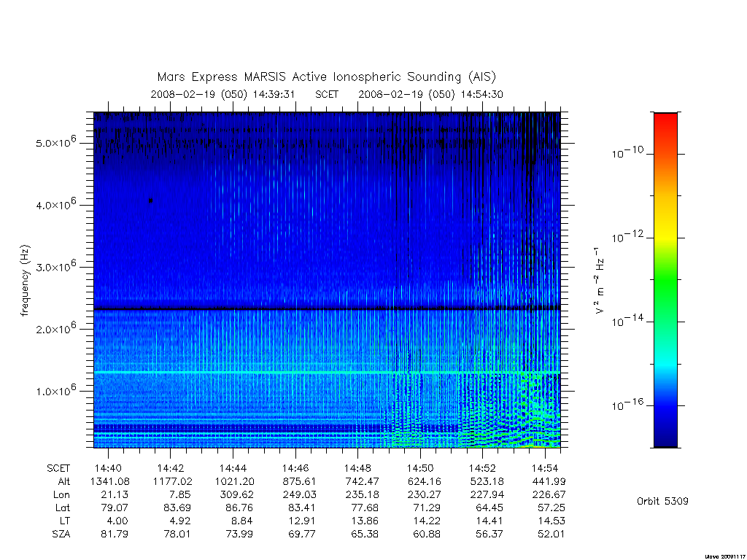Click the 'Lat' row label

(62, 507)
